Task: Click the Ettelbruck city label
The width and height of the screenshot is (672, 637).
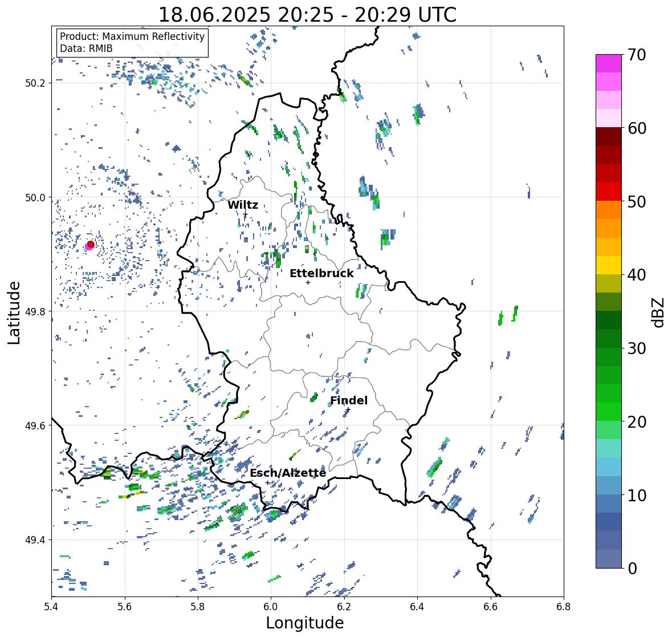Action: tap(321, 274)
